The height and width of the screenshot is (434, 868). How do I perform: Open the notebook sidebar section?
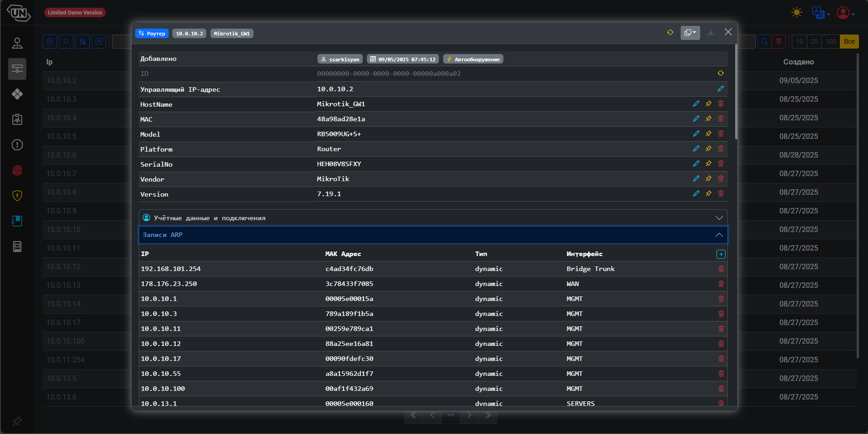click(17, 221)
